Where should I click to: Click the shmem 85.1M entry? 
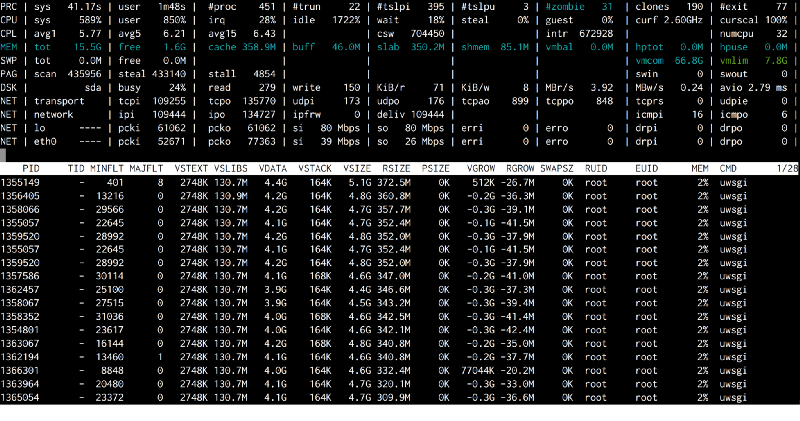(495, 47)
